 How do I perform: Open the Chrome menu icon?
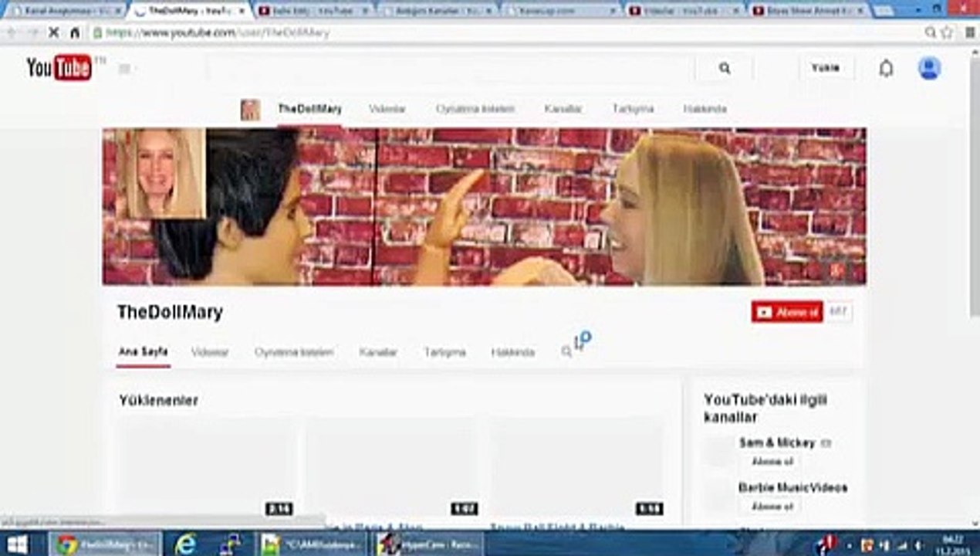tap(968, 32)
